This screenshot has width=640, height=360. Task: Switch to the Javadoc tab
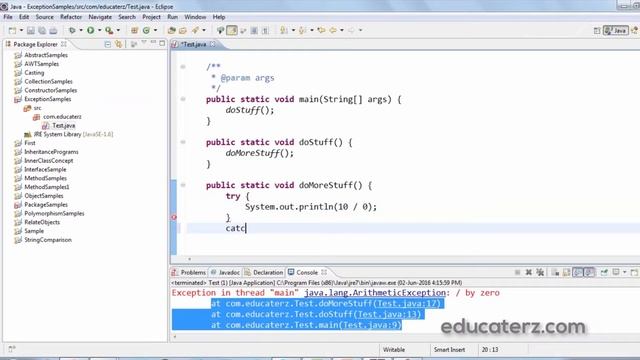tap(225, 272)
